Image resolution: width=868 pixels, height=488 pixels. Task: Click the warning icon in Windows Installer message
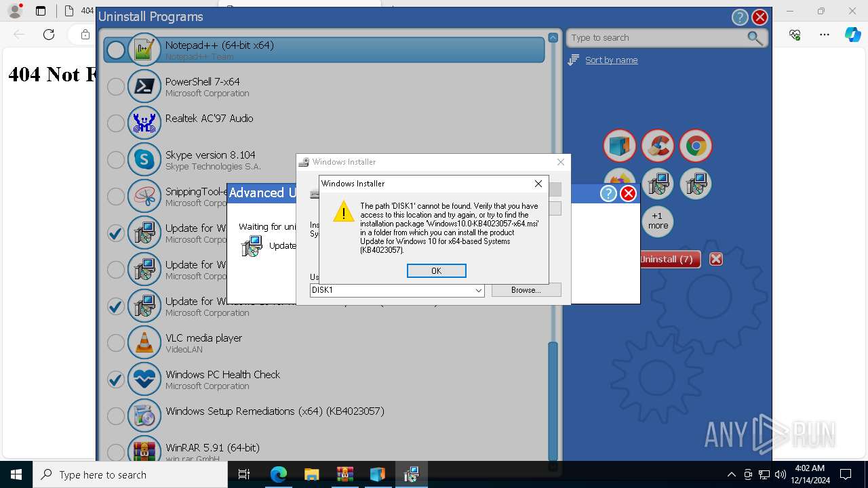(344, 211)
